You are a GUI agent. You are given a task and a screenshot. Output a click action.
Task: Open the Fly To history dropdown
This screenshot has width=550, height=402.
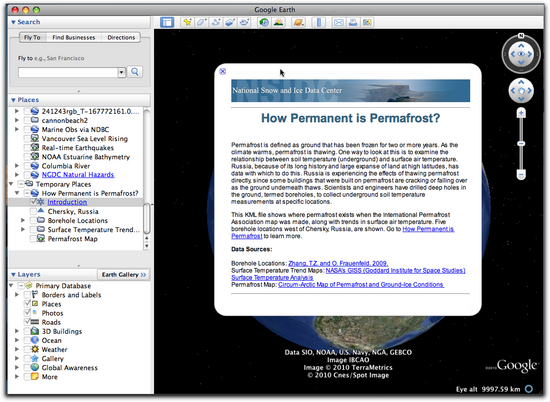click(x=121, y=72)
